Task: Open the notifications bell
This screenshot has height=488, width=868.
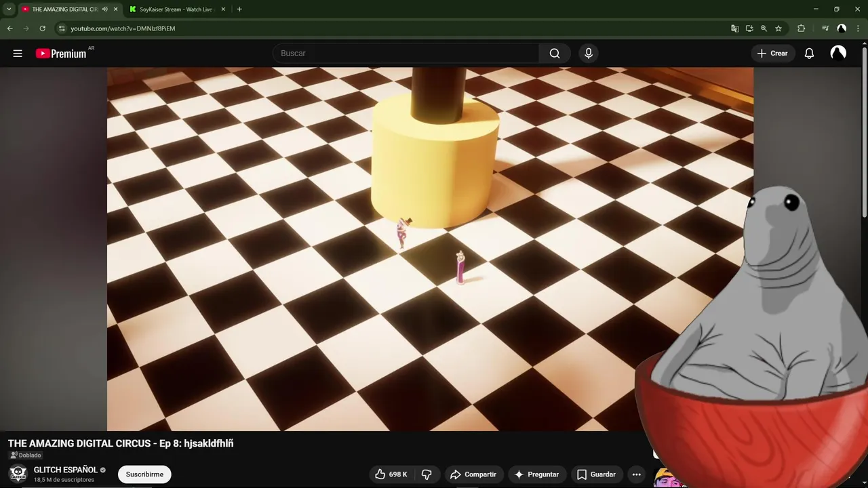Action: 809,54
